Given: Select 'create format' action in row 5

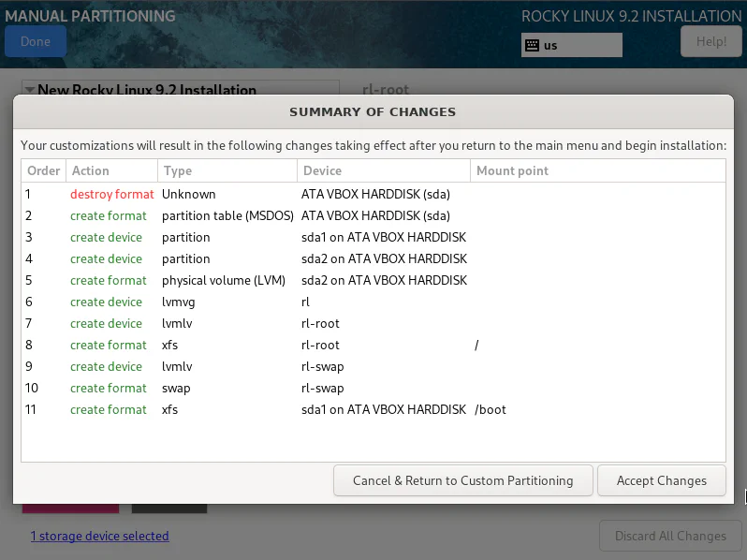Looking at the screenshot, I should (x=109, y=280).
